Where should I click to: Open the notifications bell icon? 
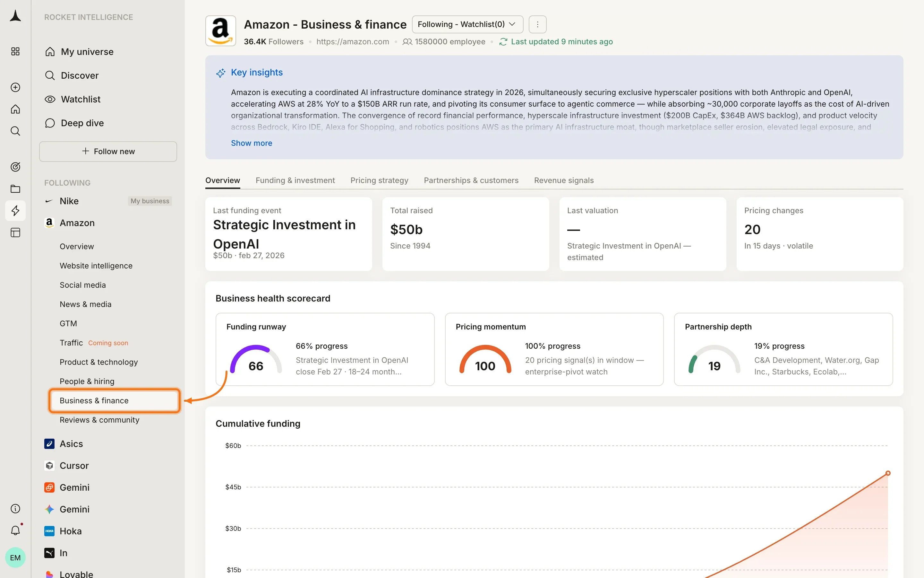coord(15,530)
